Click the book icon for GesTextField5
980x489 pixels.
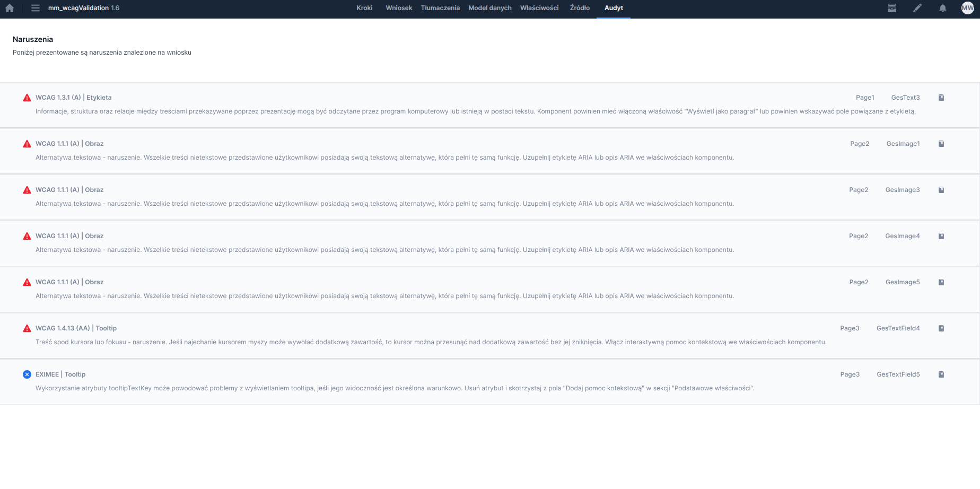coord(941,374)
